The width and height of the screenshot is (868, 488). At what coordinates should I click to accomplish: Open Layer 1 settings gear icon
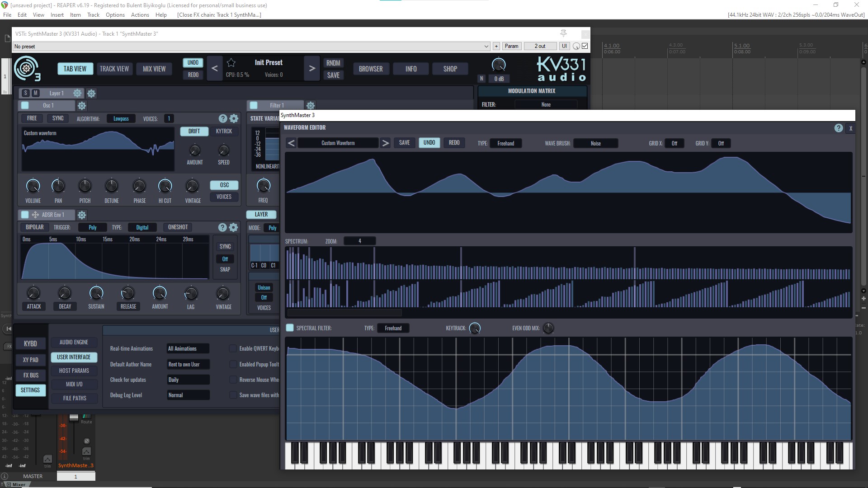pos(78,93)
